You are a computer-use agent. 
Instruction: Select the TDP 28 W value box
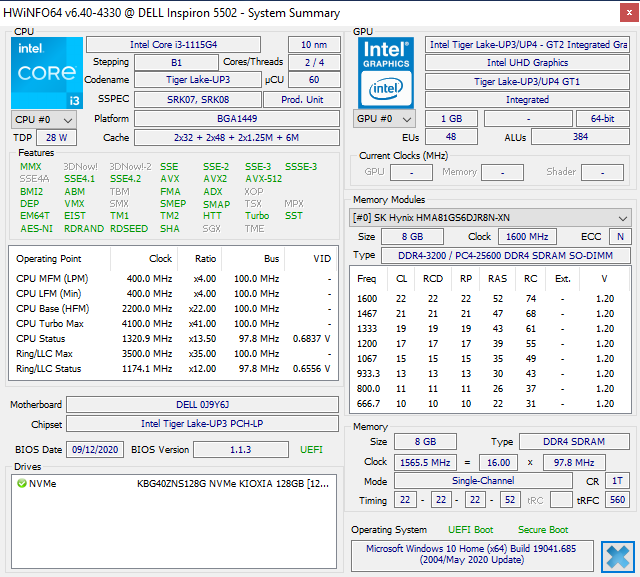[56, 138]
